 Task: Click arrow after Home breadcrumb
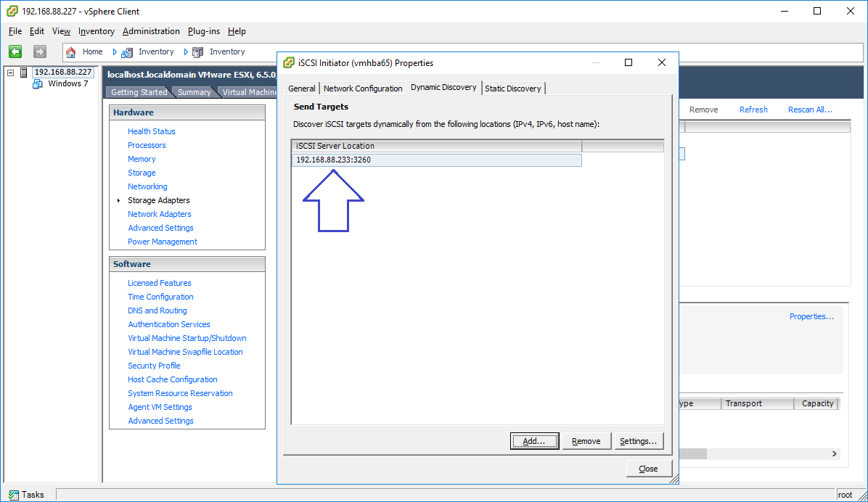115,52
